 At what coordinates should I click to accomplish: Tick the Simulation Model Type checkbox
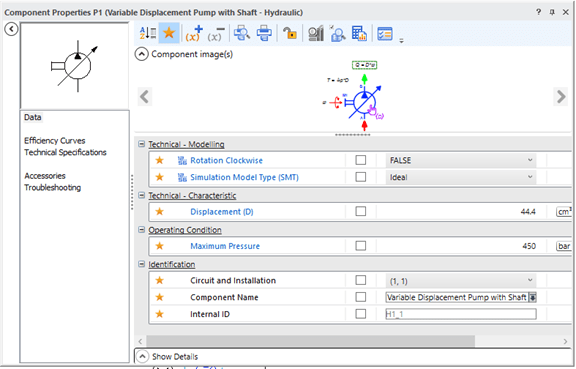(361, 177)
